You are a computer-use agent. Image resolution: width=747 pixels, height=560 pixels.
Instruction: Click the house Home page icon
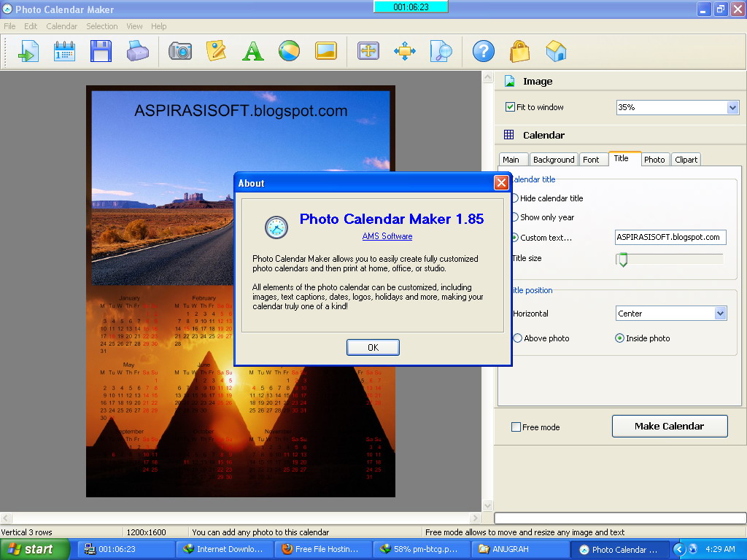tap(557, 52)
